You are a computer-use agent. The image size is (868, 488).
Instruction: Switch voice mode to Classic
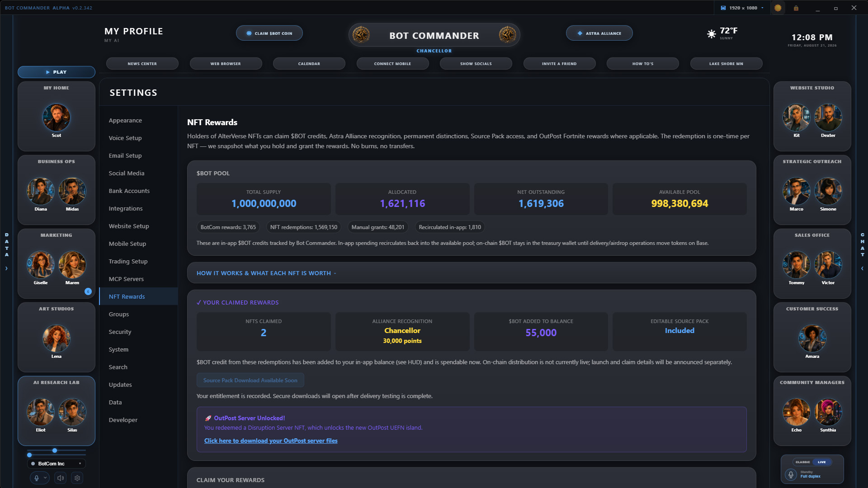pyautogui.click(x=803, y=462)
